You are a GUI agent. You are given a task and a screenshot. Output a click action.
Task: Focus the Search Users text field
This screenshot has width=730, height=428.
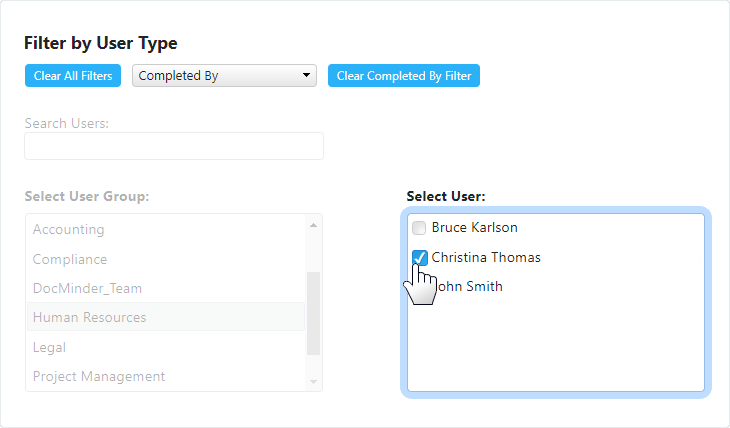coord(174,146)
